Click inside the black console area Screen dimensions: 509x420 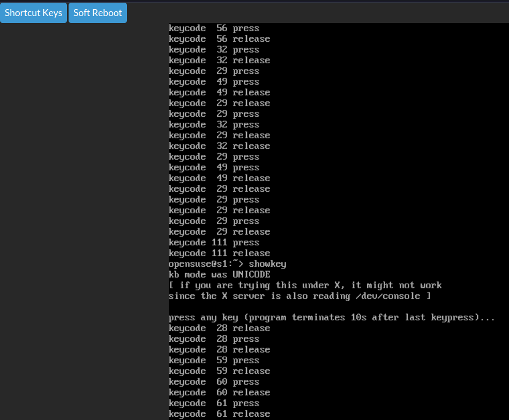[x=375, y=161]
